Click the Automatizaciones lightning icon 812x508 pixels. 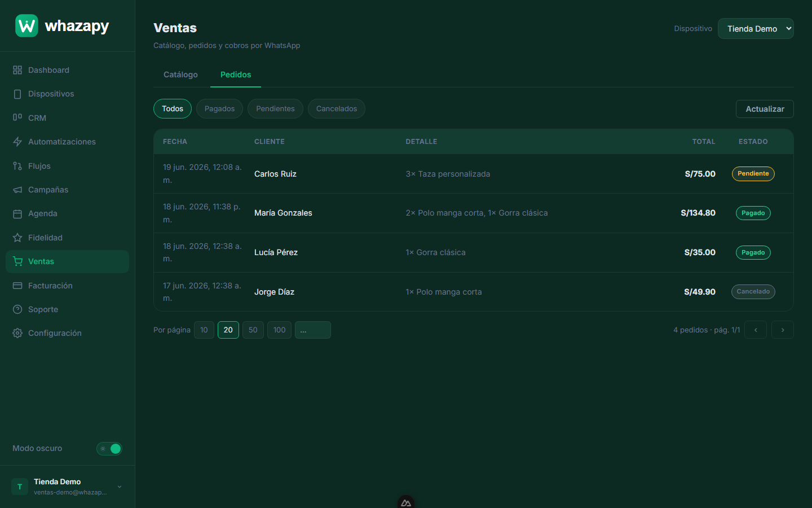pyautogui.click(x=17, y=142)
